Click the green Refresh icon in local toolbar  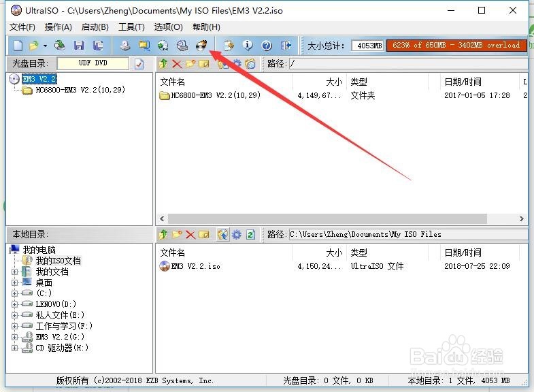click(250, 234)
